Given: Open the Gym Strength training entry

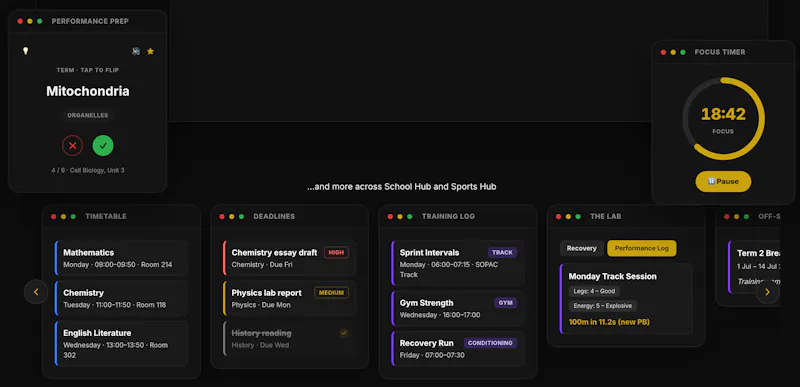Looking at the screenshot, I should tap(458, 308).
